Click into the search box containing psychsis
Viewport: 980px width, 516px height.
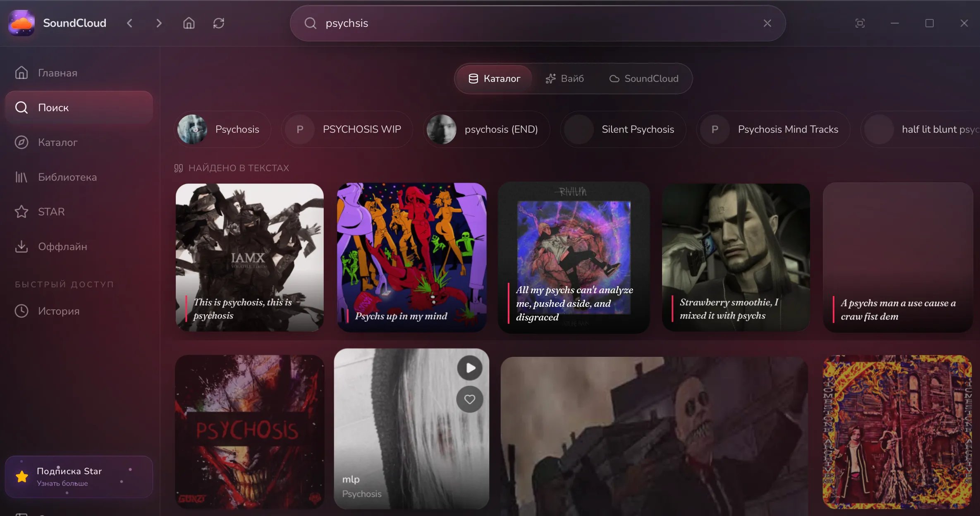[538, 23]
